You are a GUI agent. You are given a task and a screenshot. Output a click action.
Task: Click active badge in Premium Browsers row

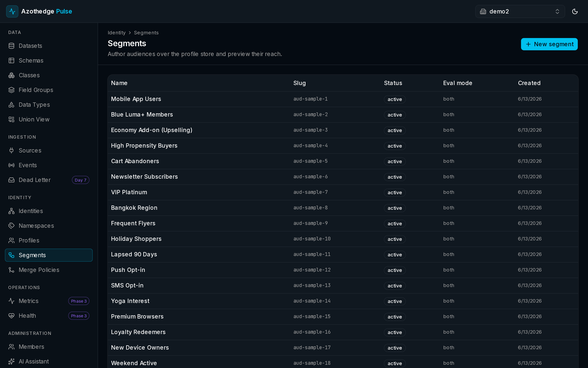tap(395, 317)
